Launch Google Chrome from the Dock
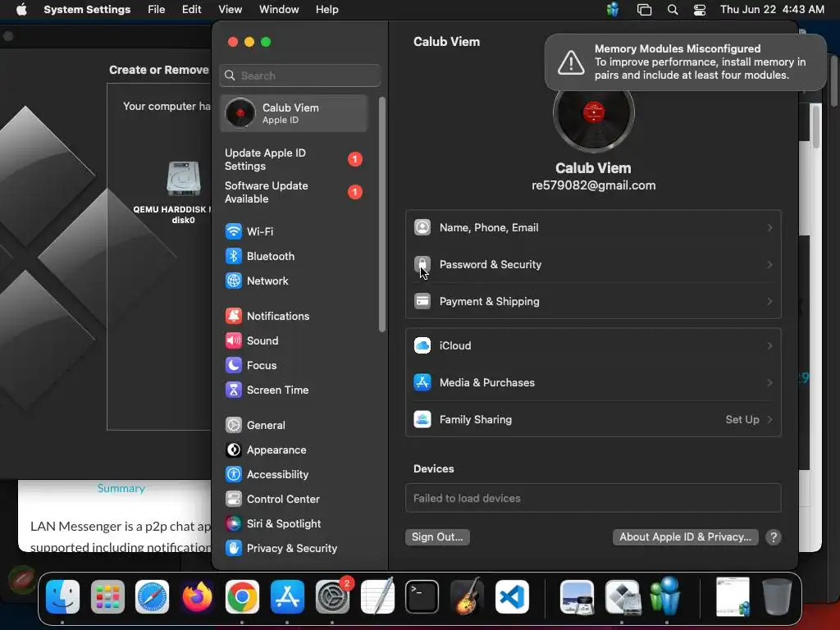This screenshot has width=840, height=630. [242, 597]
